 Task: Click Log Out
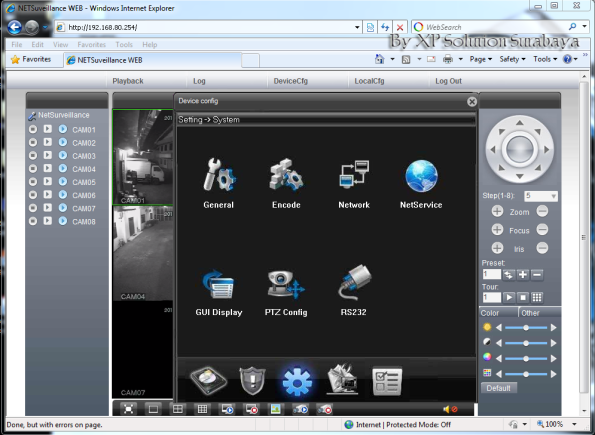pos(449,81)
